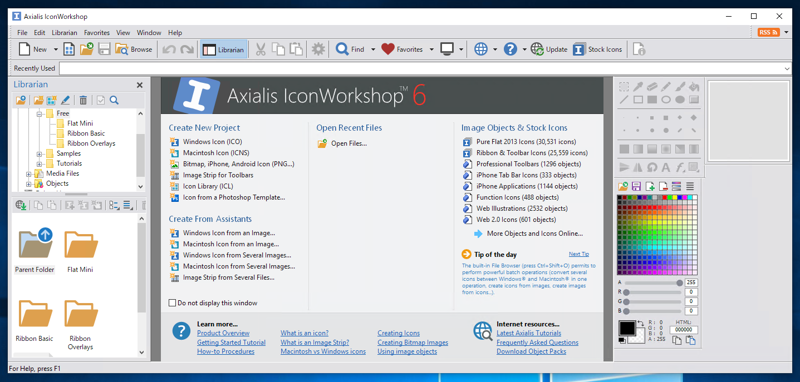Click the R (red) slider handle
This screenshot has height=382, width=800.
pos(626,292)
